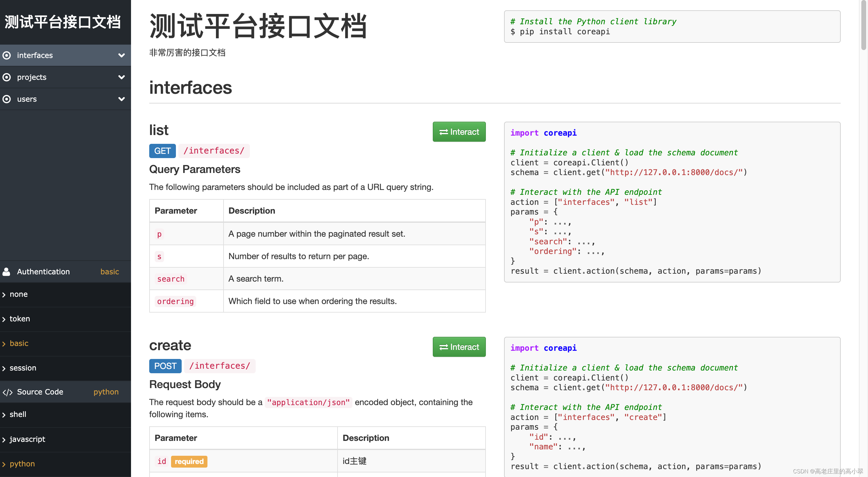
Task: Click arrow icon beside session option
Action: (x=4, y=368)
